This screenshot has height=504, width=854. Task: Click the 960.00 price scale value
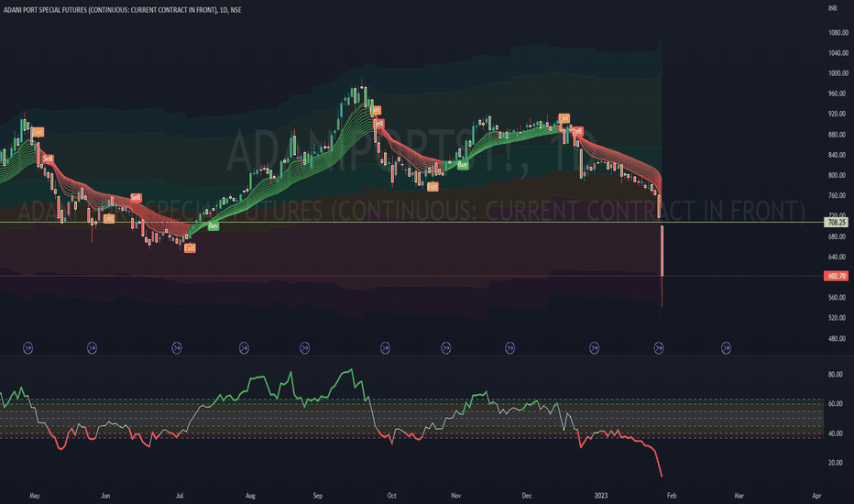[838, 93]
